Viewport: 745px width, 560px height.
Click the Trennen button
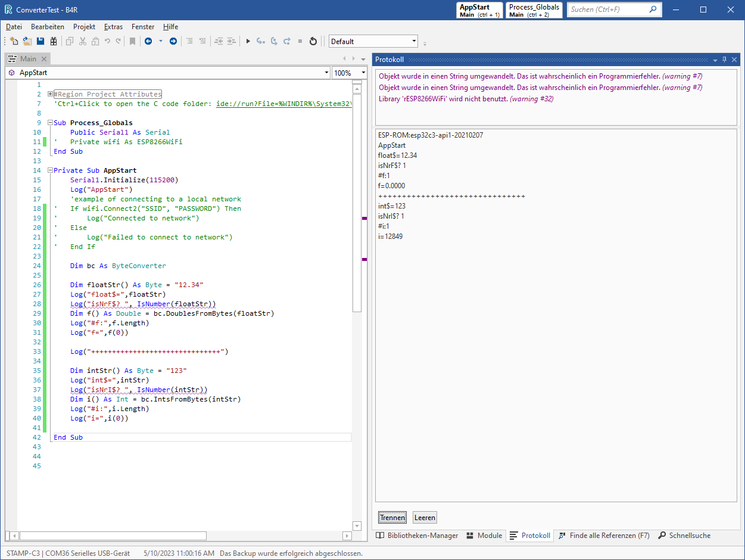392,518
